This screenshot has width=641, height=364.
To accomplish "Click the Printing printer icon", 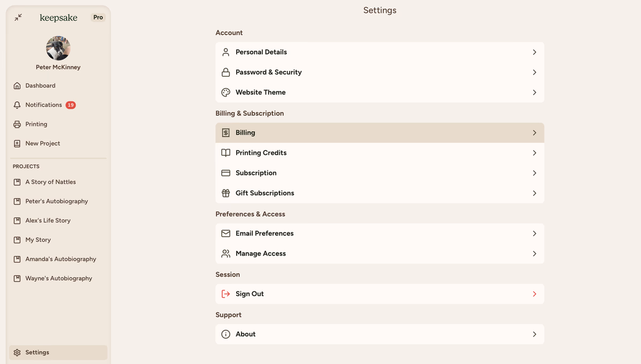I will point(17,124).
